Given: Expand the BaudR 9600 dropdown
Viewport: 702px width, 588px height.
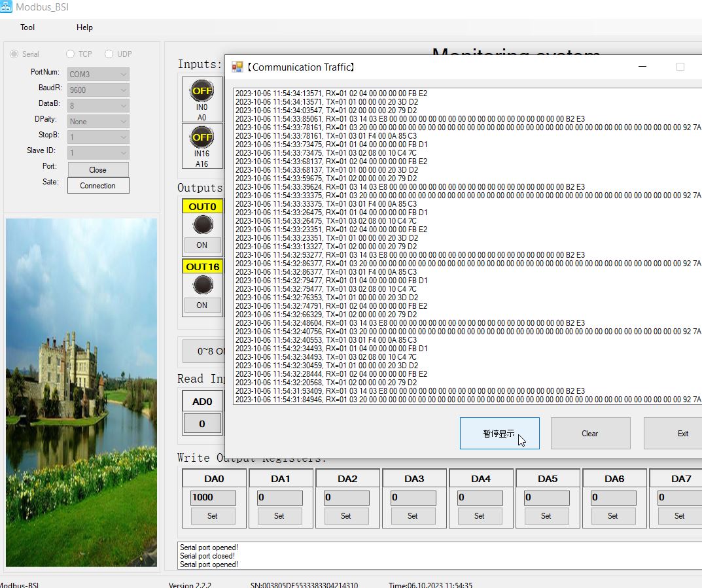Looking at the screenshot, I should point(98,90).
